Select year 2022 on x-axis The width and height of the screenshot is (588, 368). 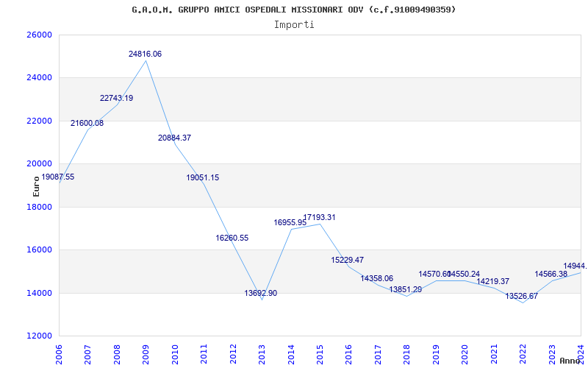coord(523,354)
